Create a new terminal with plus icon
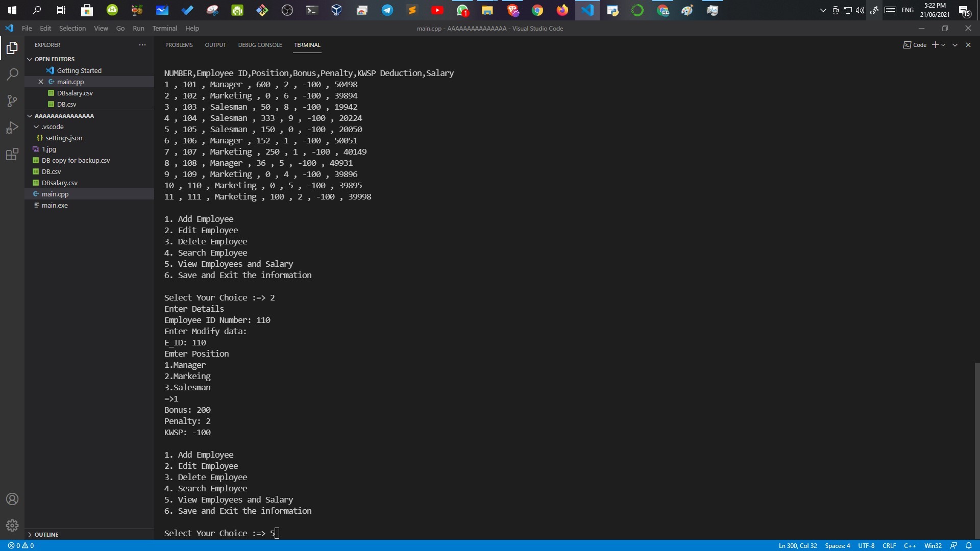980x551 pixels. click(935, 45)
